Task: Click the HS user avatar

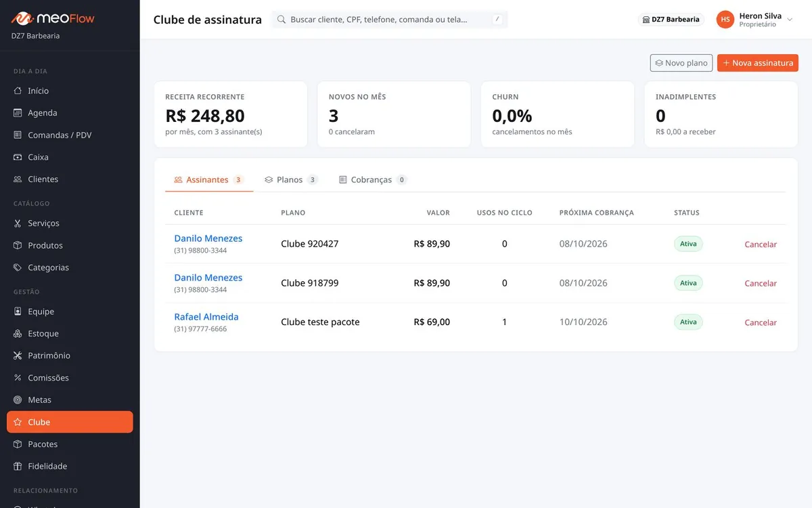Action: pos(725,20)
